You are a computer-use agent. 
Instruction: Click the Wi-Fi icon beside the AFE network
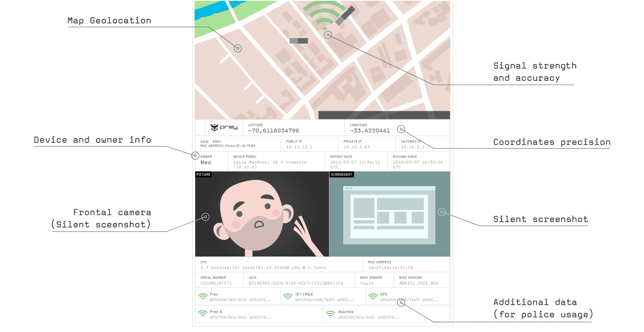(x=373, y=297)
